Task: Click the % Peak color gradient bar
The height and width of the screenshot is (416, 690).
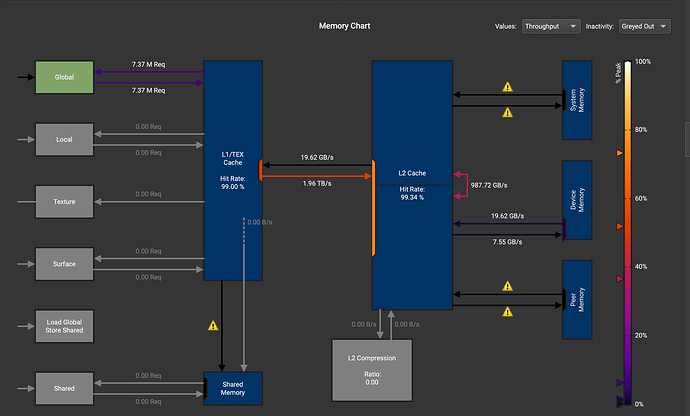Action: tap(628, 233)
